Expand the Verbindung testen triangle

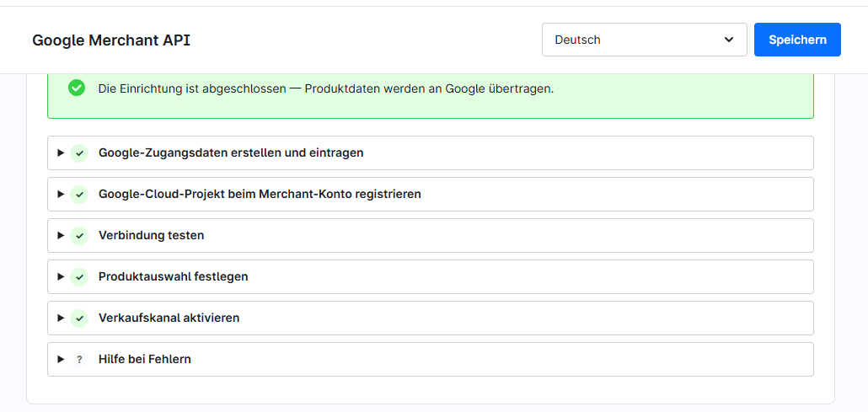[x=61, y=235]
